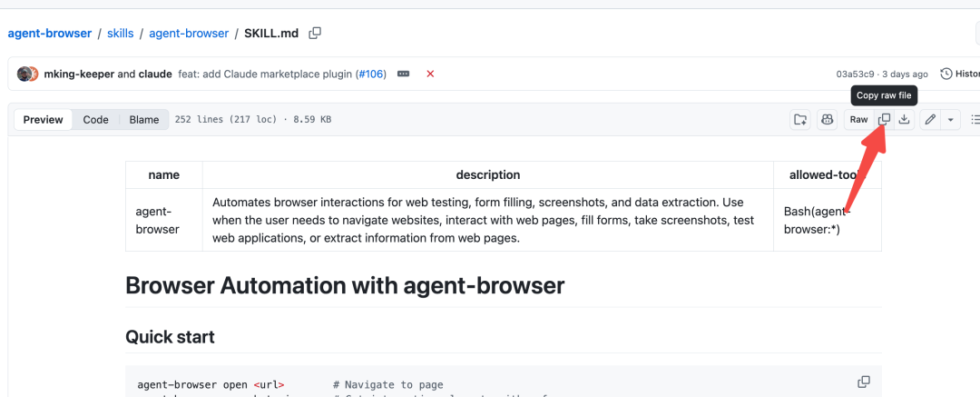Open pull request #106 link
This screenshot has width=980, height=397.
pos(369,74)
